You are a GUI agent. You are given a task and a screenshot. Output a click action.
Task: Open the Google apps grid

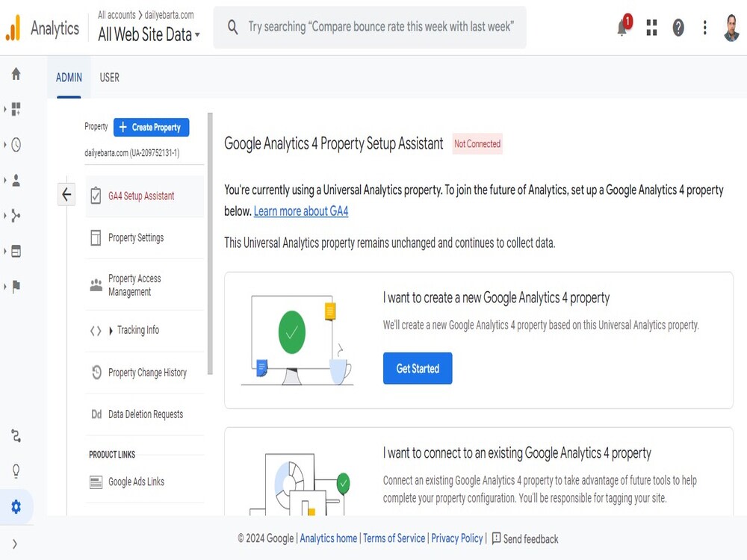(x=651, y=28)
